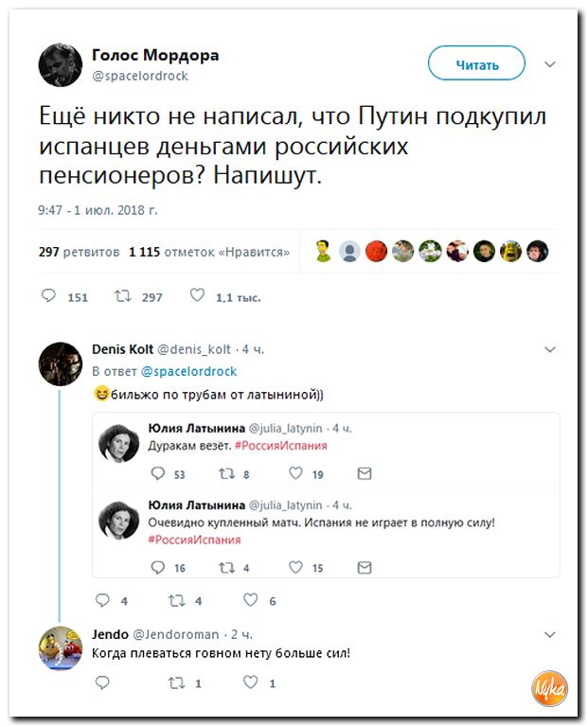Open Голос Мордора profile avatar

(60, 64)
